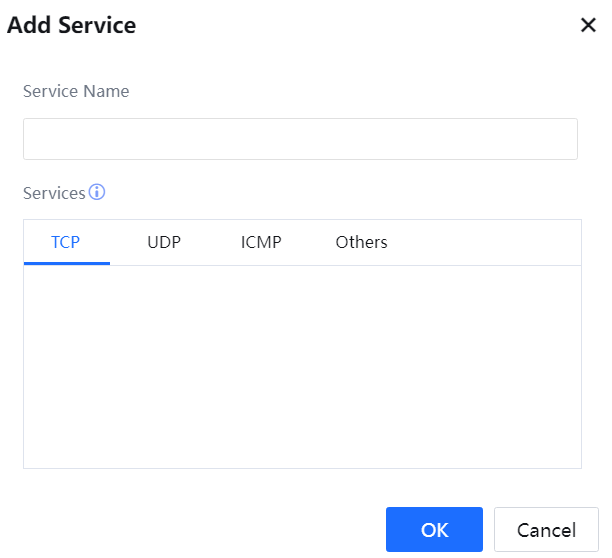Click inside the empty TCP services list

coord(302,366)
